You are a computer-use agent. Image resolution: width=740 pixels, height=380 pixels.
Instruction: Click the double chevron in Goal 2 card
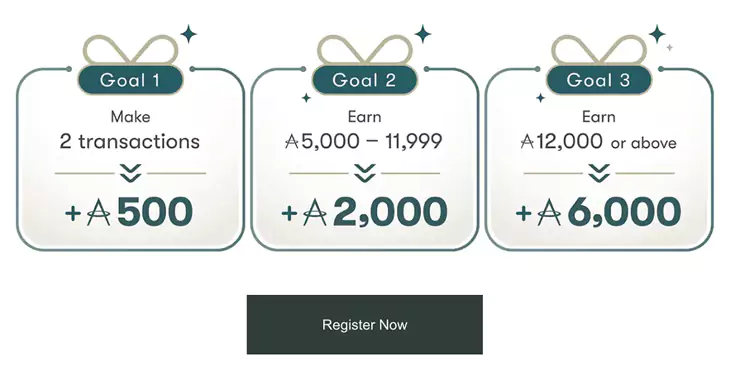pos(364,173)
